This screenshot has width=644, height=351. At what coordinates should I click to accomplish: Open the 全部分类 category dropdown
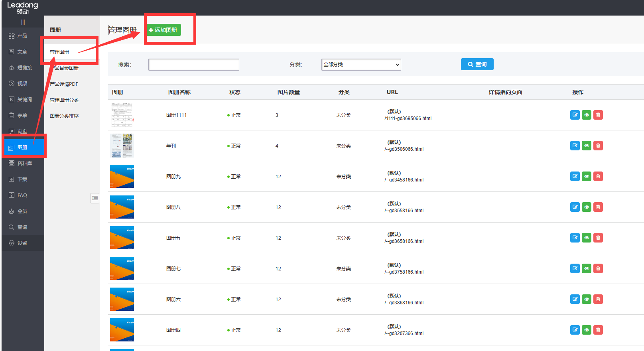click(x=361, y=65)
